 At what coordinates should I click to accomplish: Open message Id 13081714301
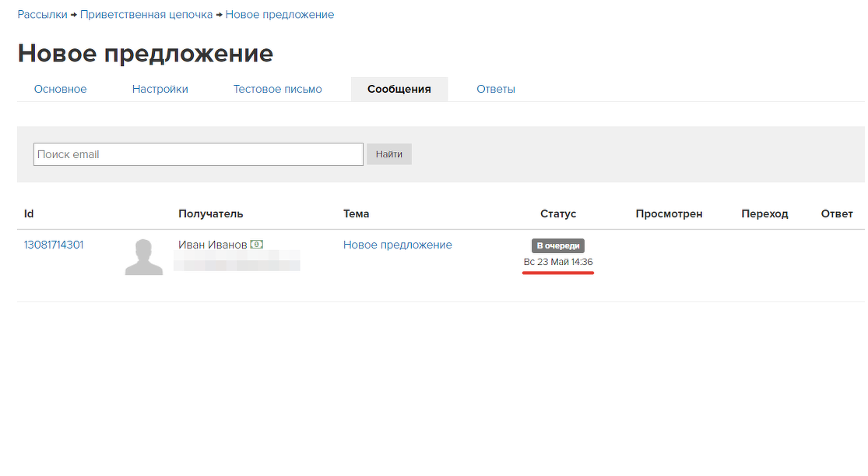[x=54, y=245]
